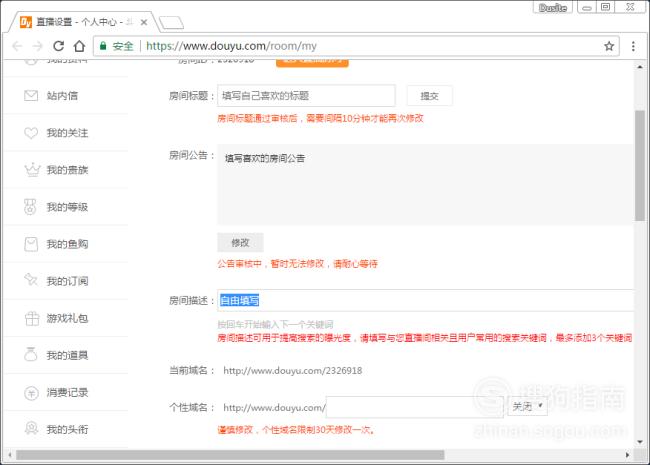
Task: Click the shopping bag icon beside 我的鱼购
Action: pyautogui.click(x=31, y=244)
